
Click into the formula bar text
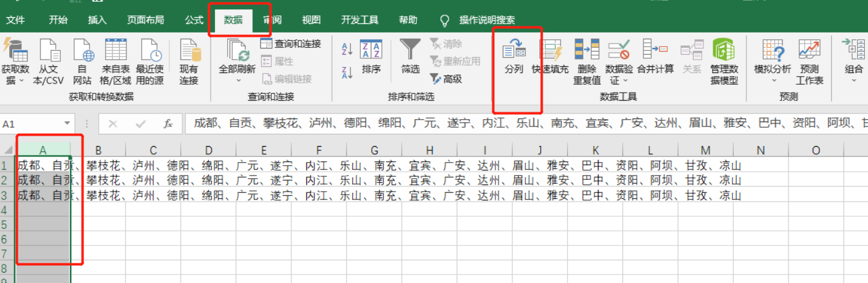525,124
